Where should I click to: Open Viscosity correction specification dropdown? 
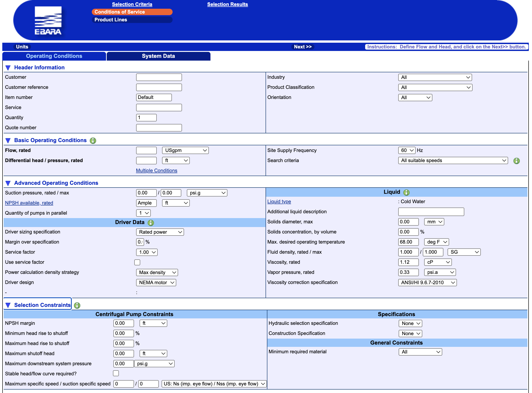pos(427,283)
